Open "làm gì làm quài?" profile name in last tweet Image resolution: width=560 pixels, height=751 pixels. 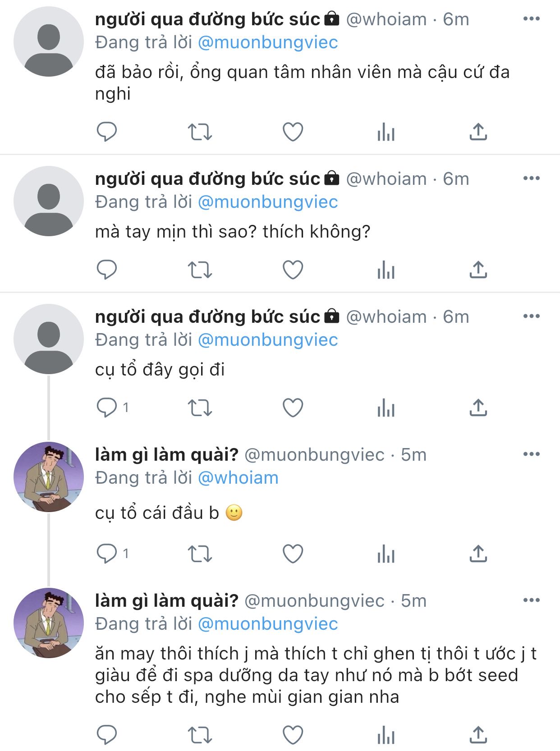point(166,601)
